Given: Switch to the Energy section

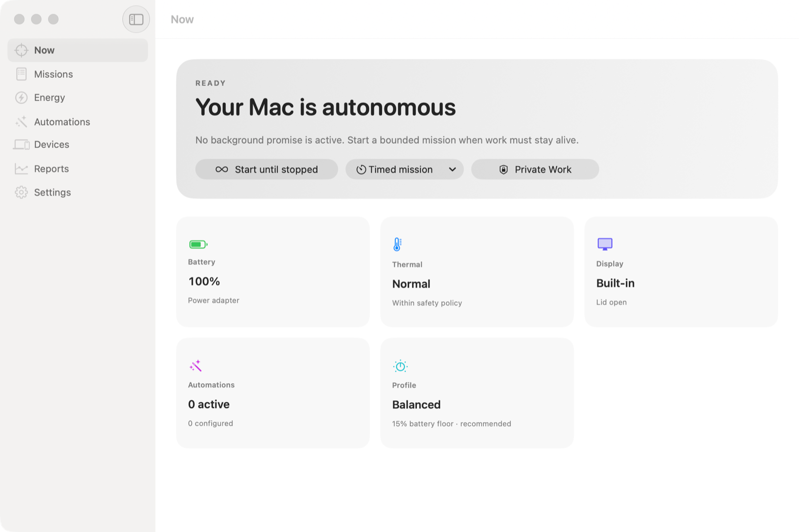Looking at the screenshot, I should coord(78,98).
